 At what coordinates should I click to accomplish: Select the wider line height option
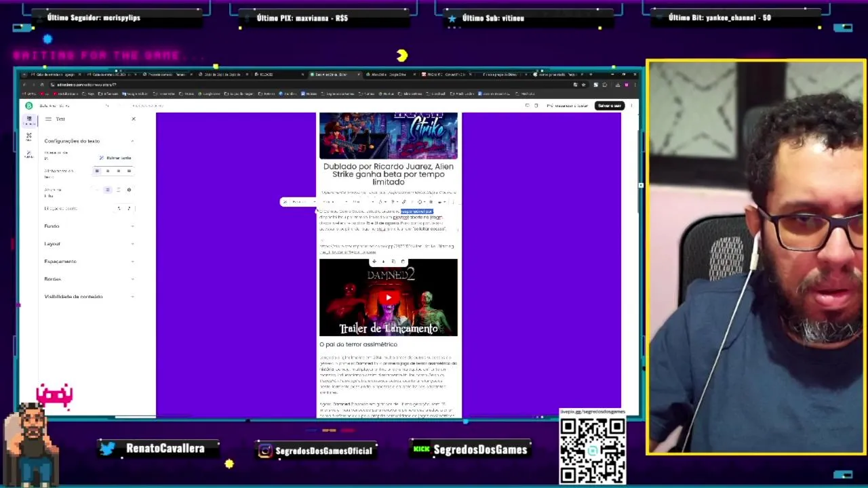(x=119, y=190)
